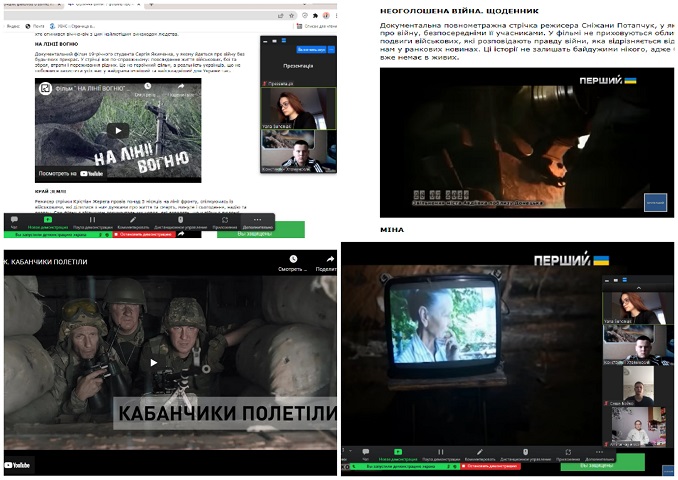Image resolution: width=678 pixels, height=480 pixels.
Task: Open Приложения in Zoom toolbar over the webpage
Action: tap(225, 222)
